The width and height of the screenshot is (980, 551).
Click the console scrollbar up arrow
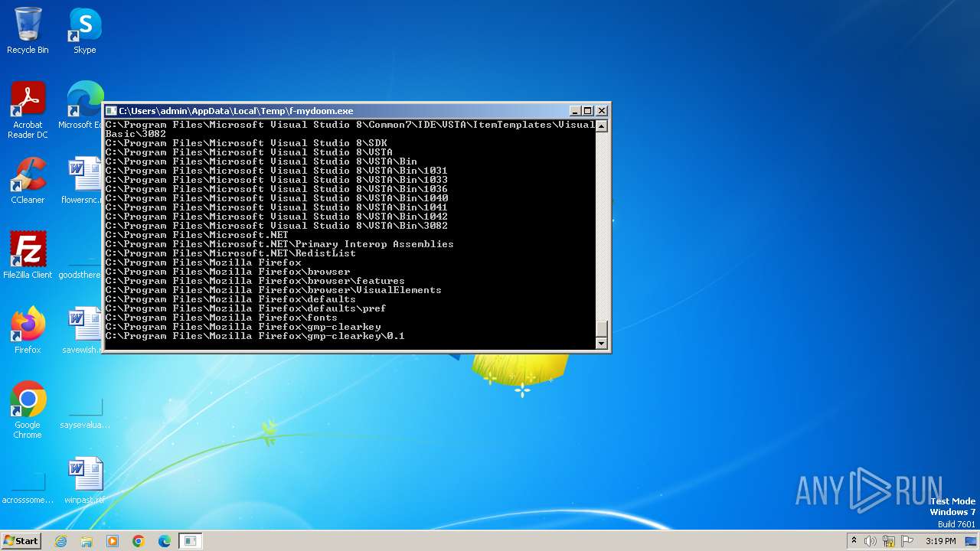click(x=602, y=126)
